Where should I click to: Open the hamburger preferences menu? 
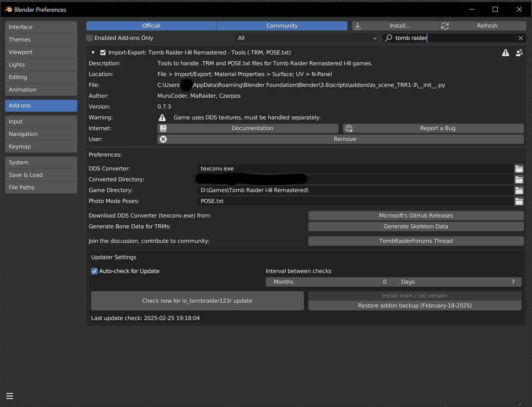[x=10, y=396]
